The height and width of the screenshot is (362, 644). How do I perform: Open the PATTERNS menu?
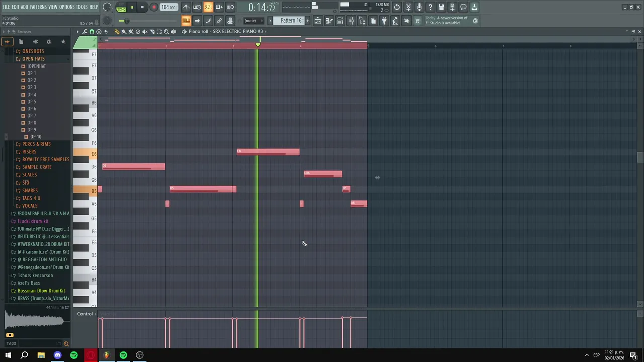[38, 7]
